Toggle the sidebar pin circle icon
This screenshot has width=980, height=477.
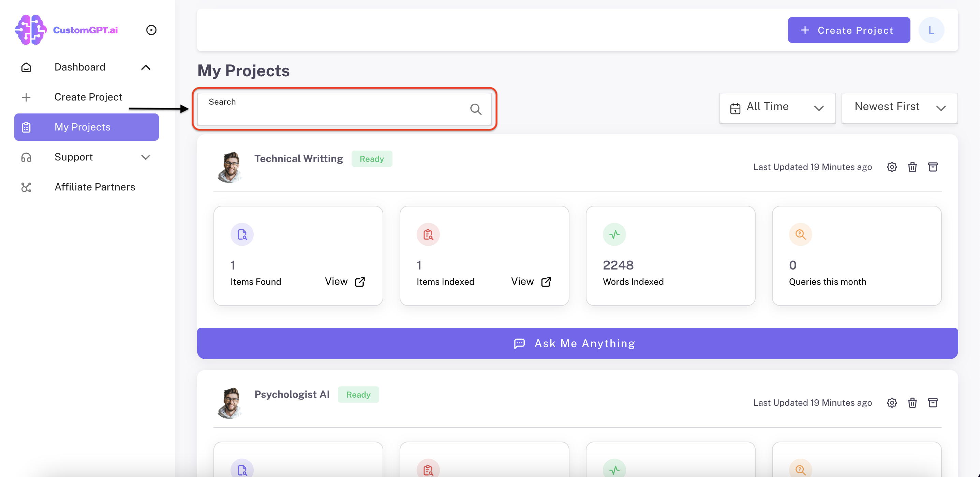[x=151, y=30]
